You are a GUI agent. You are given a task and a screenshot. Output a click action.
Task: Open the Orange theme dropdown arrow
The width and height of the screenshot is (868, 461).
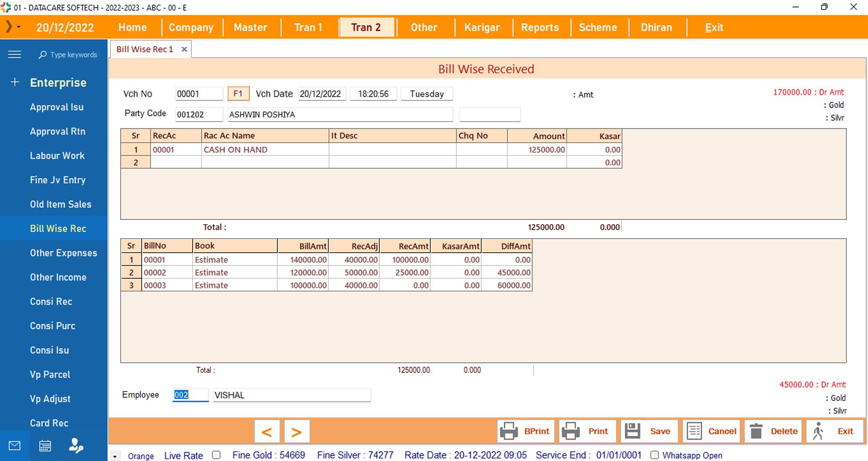click(115, 456)
